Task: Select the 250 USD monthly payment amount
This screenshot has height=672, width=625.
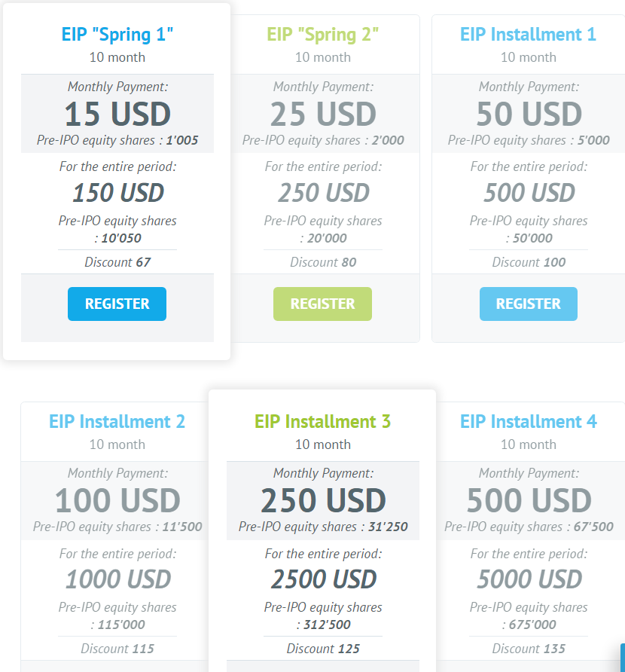Action: 323,500
